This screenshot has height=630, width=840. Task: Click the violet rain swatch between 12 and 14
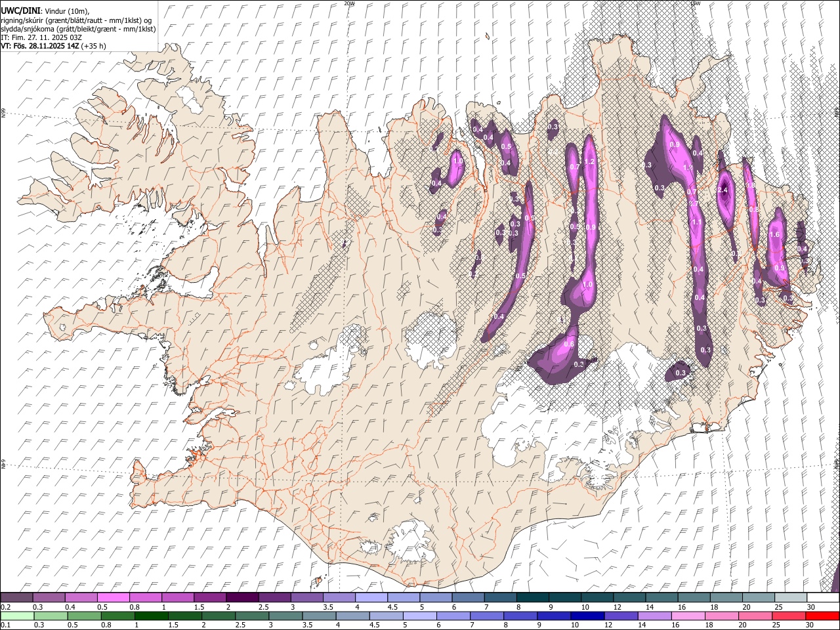[x=621, y=616]
